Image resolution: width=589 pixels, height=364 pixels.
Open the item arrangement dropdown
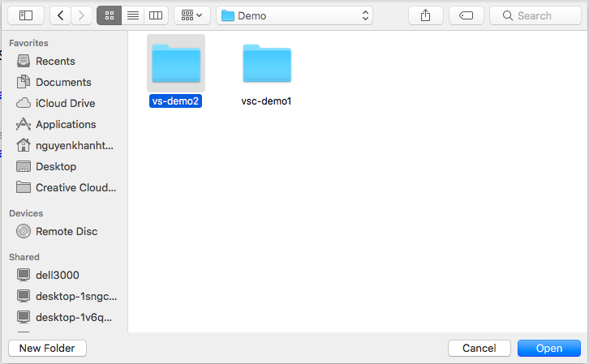point(192,15)
